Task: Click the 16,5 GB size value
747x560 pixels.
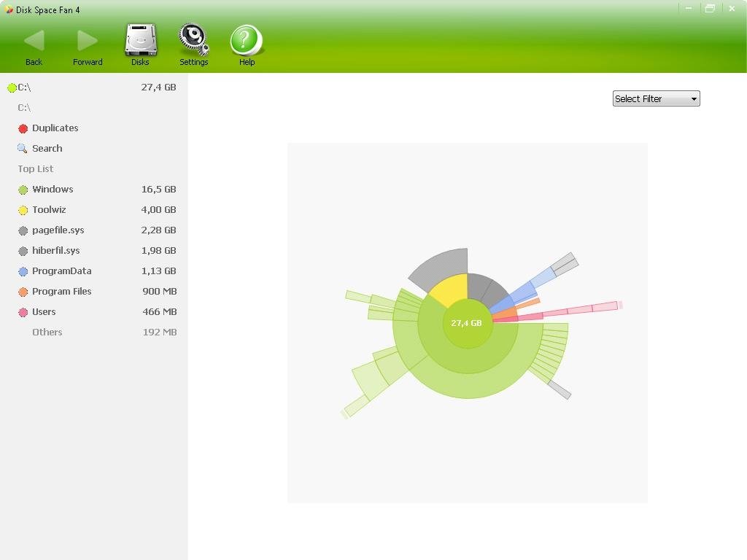Action: [158, 189]
